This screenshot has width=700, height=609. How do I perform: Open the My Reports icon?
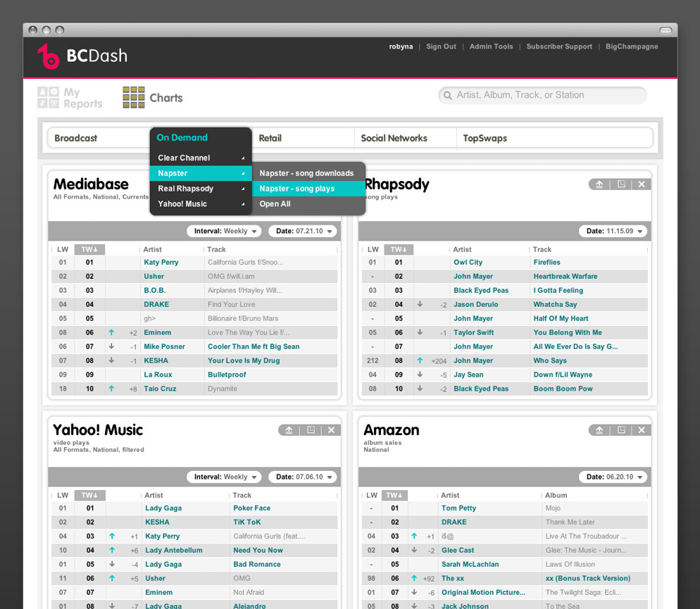tap(48, 97)
